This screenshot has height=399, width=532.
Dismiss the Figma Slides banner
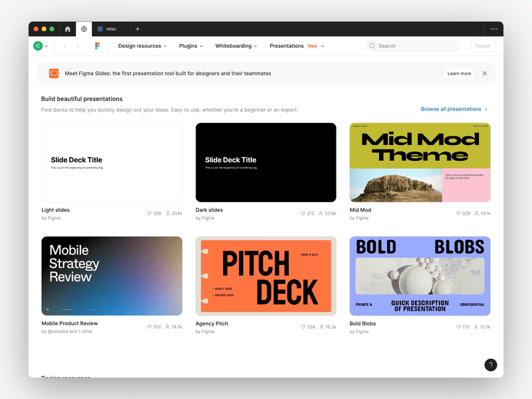coord(485,73)
